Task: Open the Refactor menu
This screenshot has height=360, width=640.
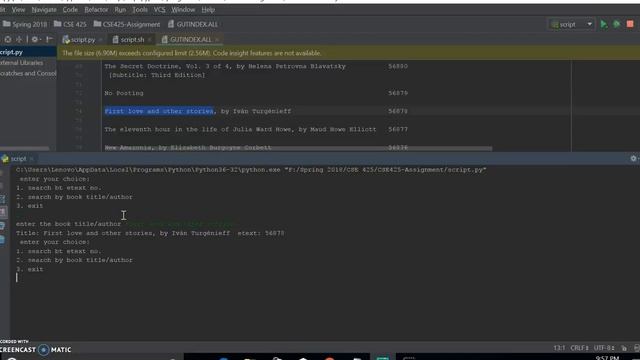Action: (x=96, y=9)
